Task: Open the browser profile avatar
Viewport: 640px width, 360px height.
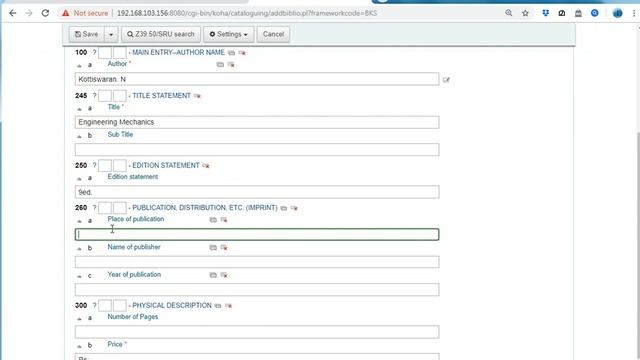Action: (618, 13)
